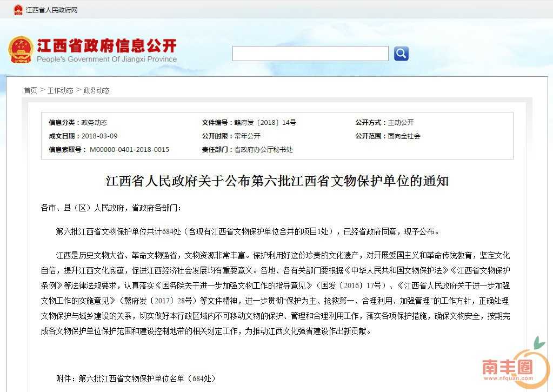This screenshot has height=392, width=553.
Task: Click the 公开时限 value 常年公开
Action: (x=247, y=136)
